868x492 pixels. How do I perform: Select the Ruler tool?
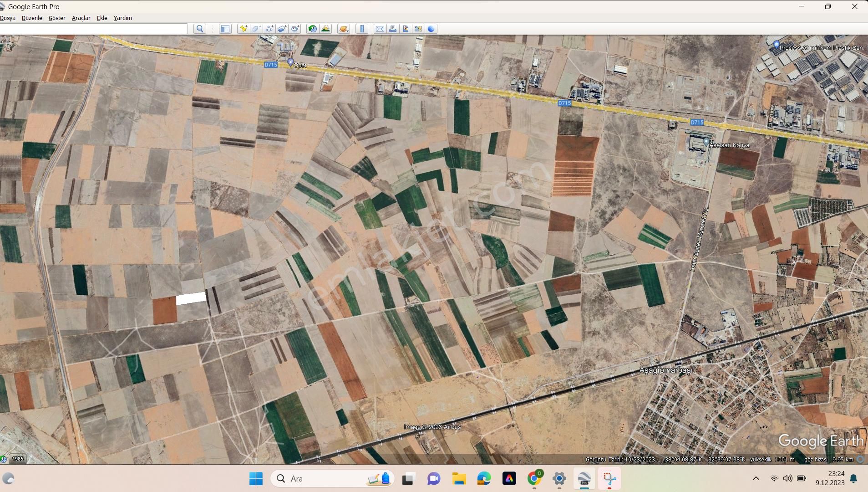point(362,29)
